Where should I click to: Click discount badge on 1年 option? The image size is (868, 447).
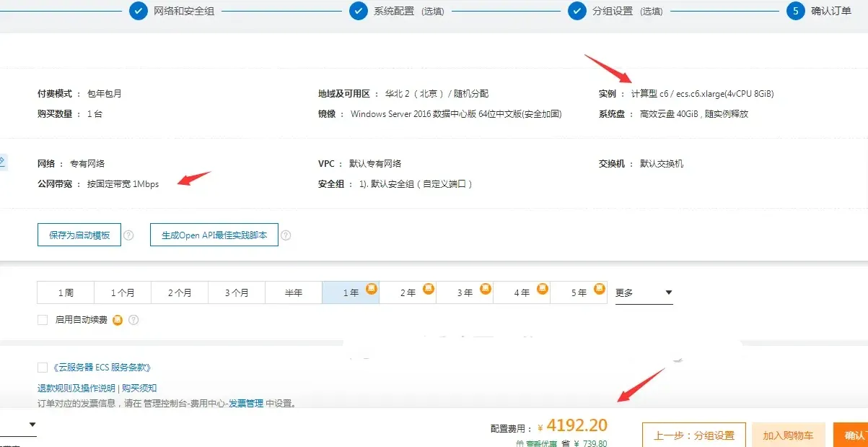click(x=372, y=288)
